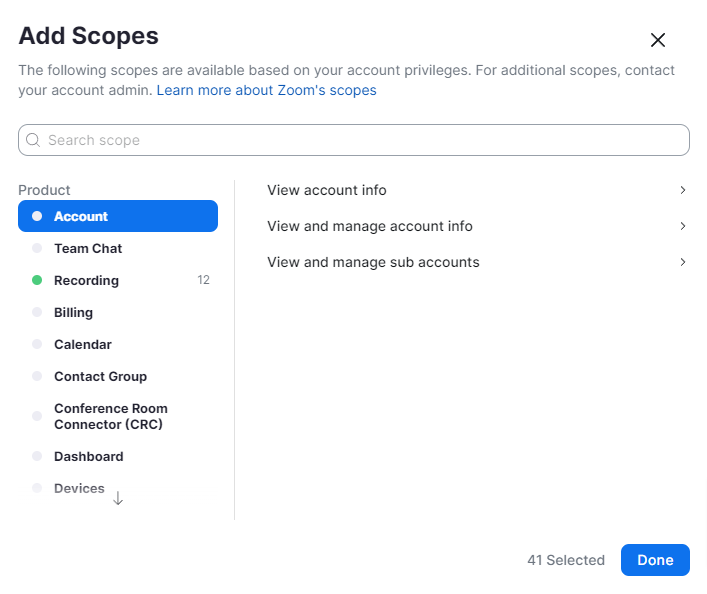Click the 41 Selected counter
The height and width of the screenshot is (594, 707).
point(565,560)
